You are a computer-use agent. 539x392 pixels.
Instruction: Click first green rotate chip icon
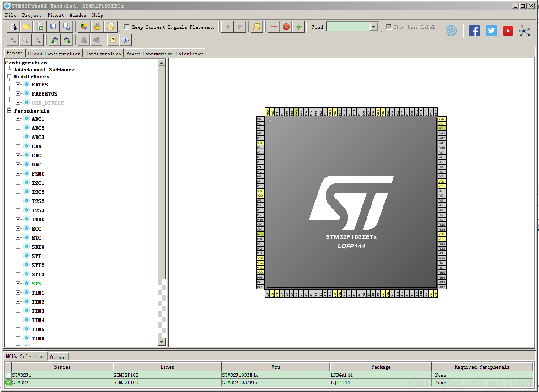pos(54,40)
